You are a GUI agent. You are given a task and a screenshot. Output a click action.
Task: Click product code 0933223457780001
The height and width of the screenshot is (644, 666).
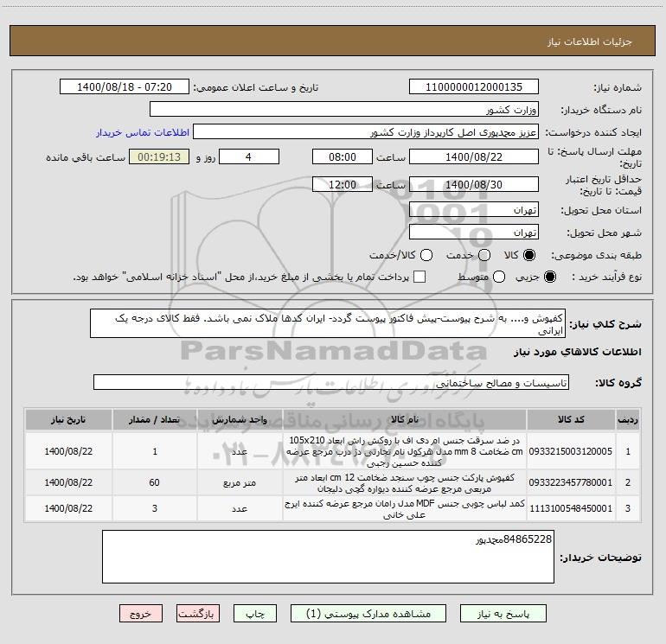coord(571,482)
